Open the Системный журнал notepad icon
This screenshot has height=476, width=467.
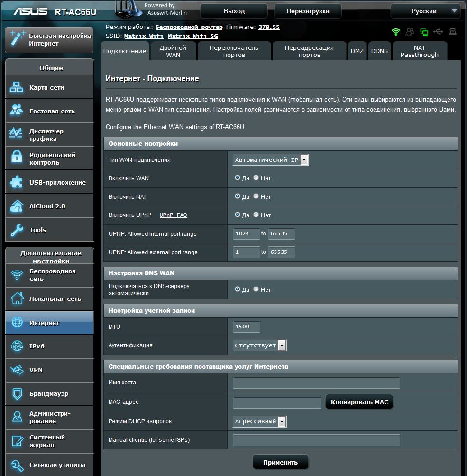point(18,441)
